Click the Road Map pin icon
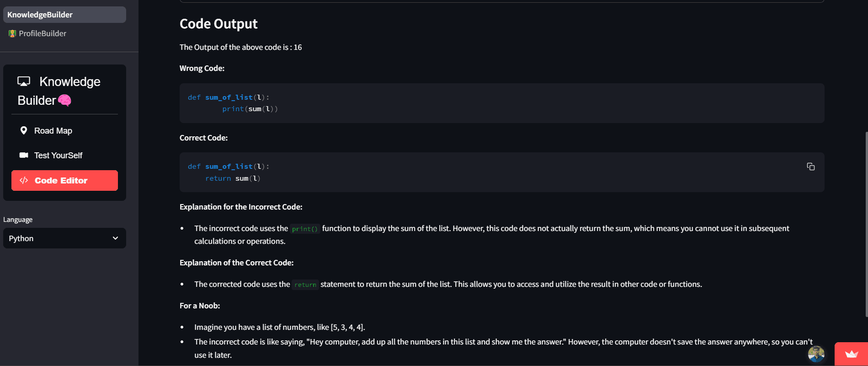Screen dimensions: 868x366 tap(24, 130)
